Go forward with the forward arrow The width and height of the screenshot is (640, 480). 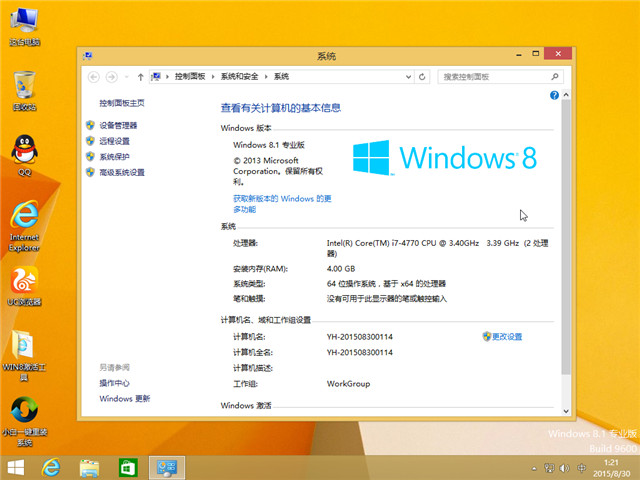(111, 77)
